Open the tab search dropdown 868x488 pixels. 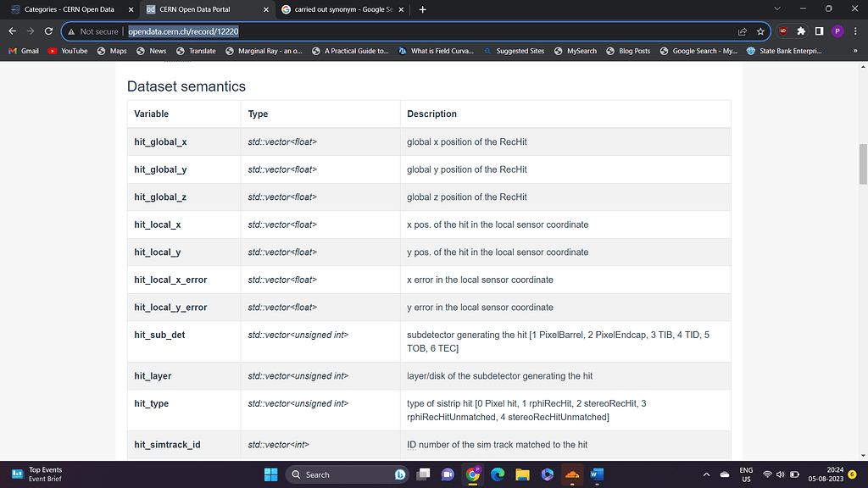[x=776, y=9]
